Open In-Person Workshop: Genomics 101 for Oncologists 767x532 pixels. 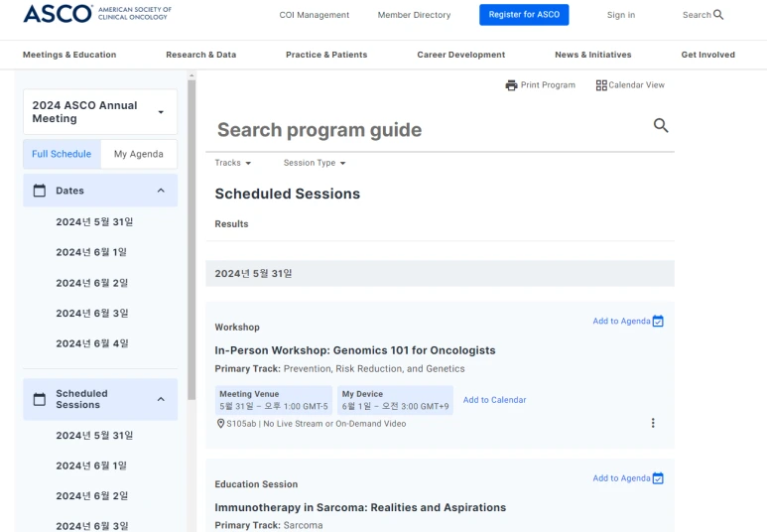click(x=355, y=350)
